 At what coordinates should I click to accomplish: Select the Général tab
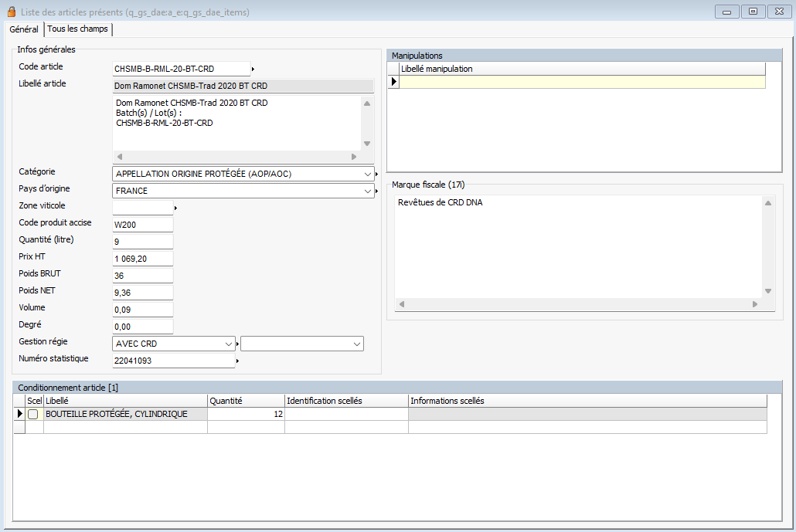(24, 29)
